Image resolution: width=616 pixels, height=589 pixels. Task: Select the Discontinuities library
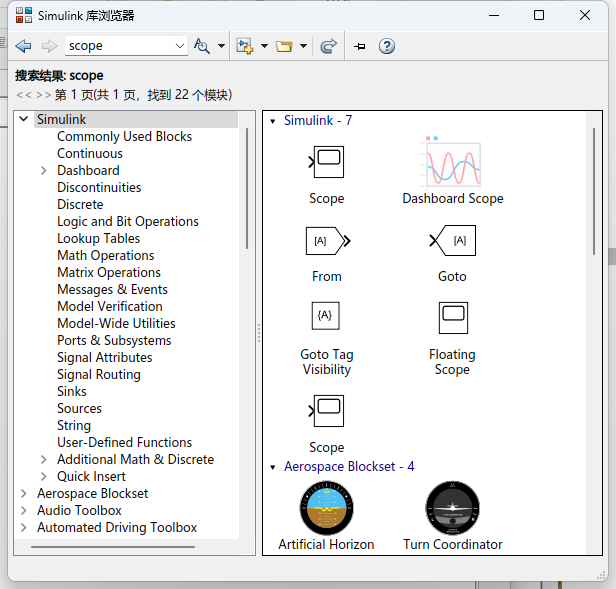tap(99, 187)
